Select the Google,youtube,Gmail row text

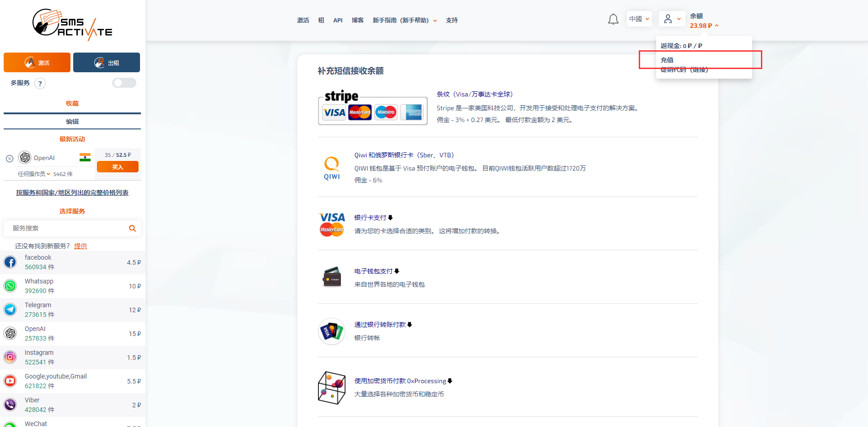56,376
